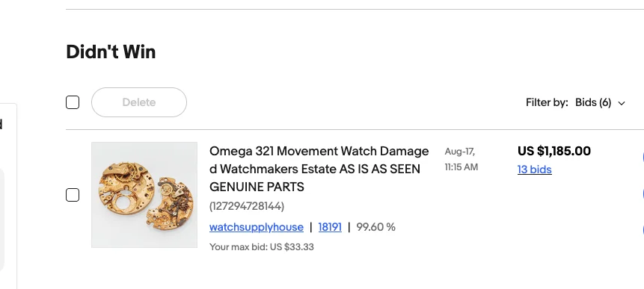
Task: Click the 11:15 AM end time
Action: pyautogui.click(x=461, y=167)
